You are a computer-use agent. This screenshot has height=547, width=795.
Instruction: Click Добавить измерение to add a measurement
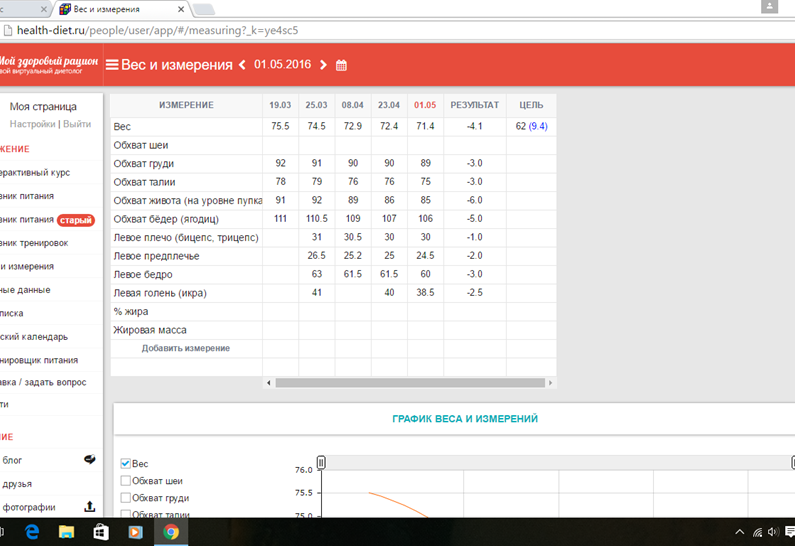[185, 348]
